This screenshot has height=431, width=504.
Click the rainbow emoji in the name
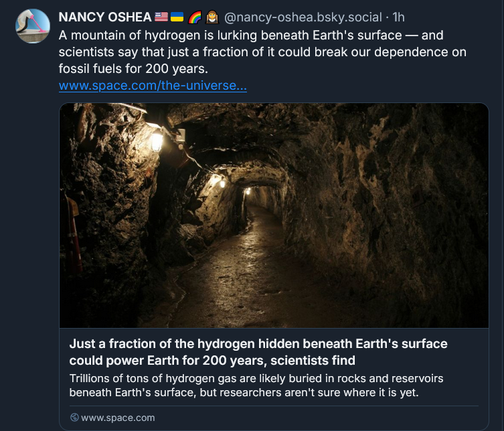coord(195,17)
